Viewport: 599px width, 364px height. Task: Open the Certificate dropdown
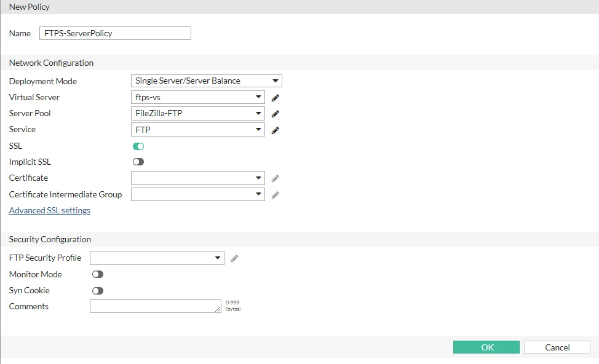pyautogui.click(x=198, y=178)
